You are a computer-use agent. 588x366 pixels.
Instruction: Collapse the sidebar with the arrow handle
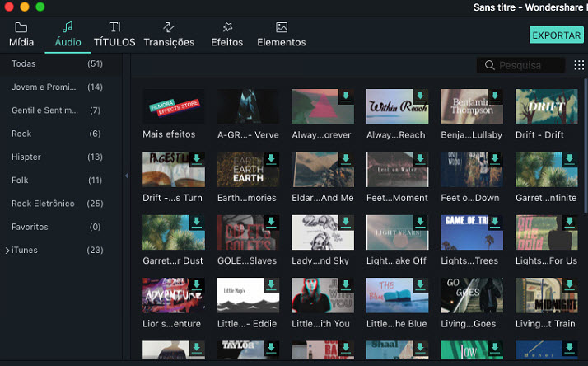[x=127, y=176]
